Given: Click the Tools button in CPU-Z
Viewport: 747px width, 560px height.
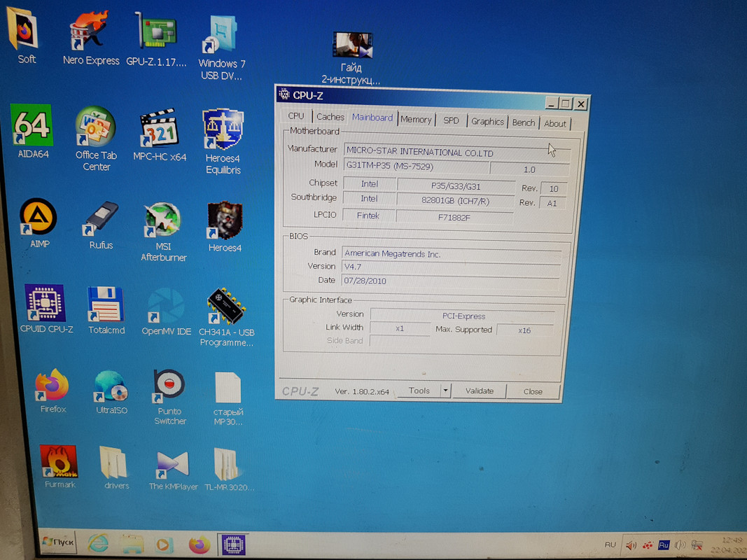Looking at the screenshot, I should tap(419, 391).
